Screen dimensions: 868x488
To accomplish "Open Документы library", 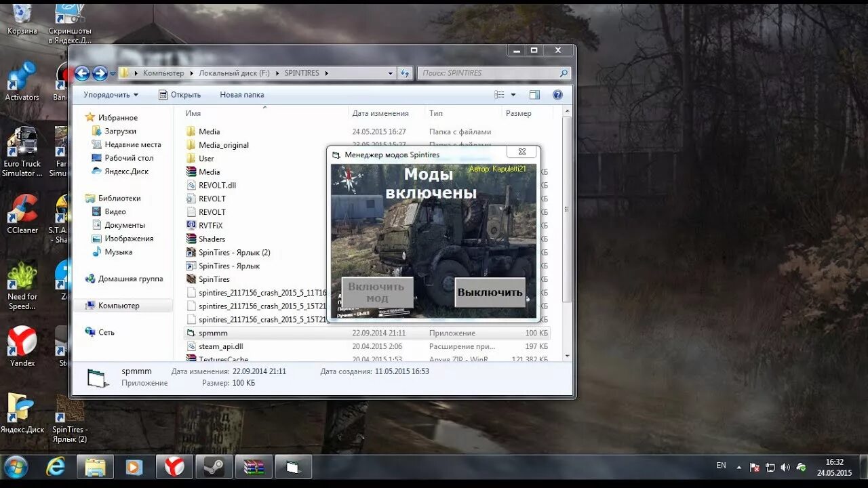I will (119, 225).
